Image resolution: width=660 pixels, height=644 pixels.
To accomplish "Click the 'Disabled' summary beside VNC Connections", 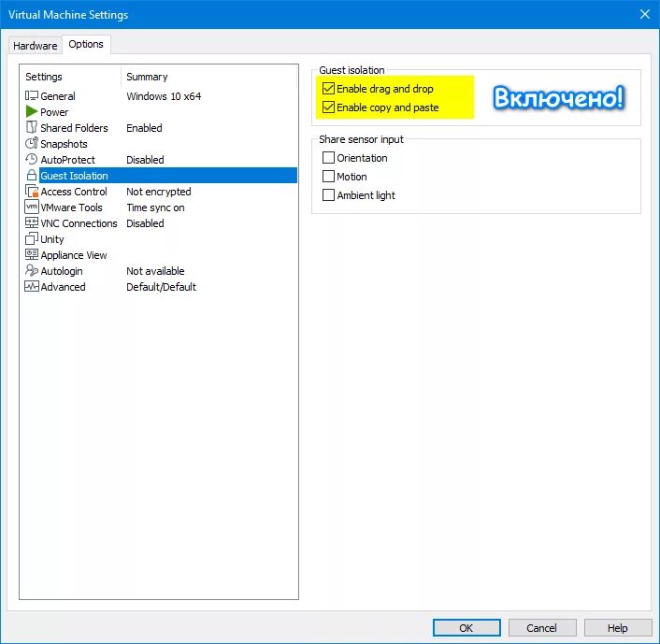I will coord(145,223).
